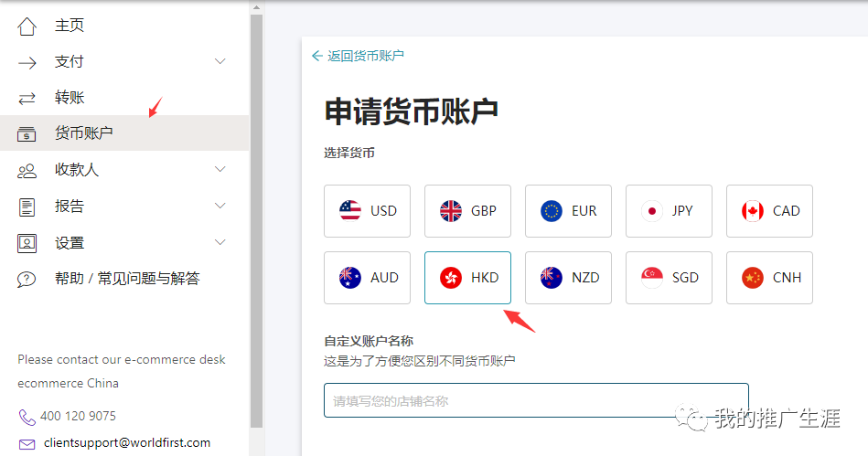This screenshot has width=868, height=456.
Task: Expand the 设置 menu chevron
Action: tap(220, 242)
